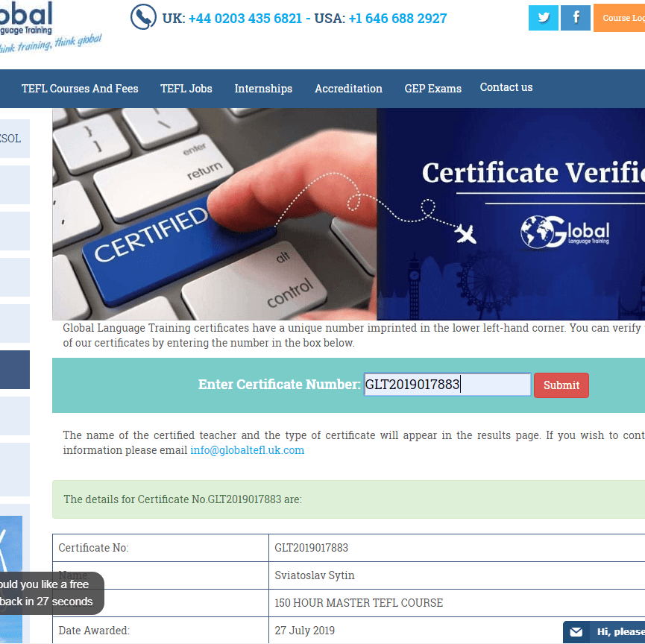Open TEFL Courses And Fees menu
This screenshot has height=644, width=645.
tap(80, 89)
